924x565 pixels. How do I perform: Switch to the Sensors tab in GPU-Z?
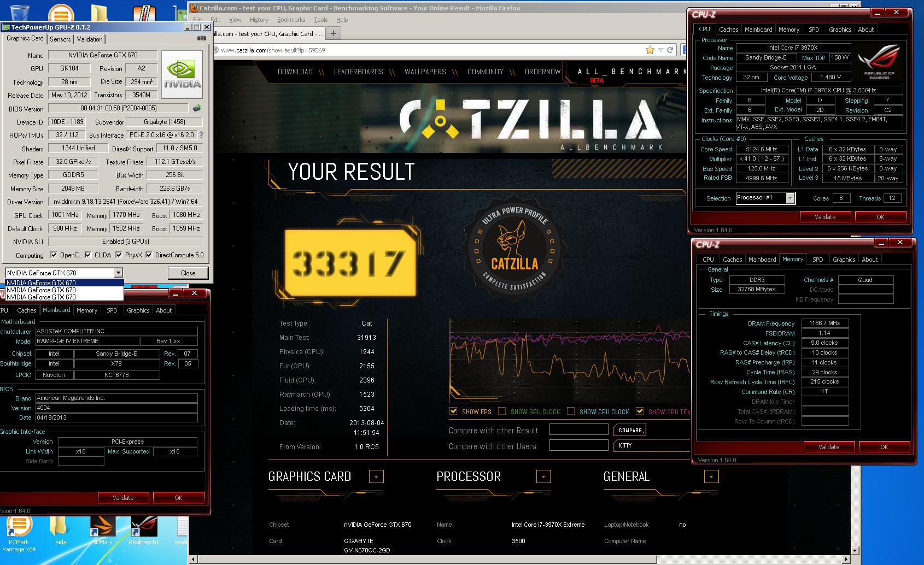[x=60, y=39]
